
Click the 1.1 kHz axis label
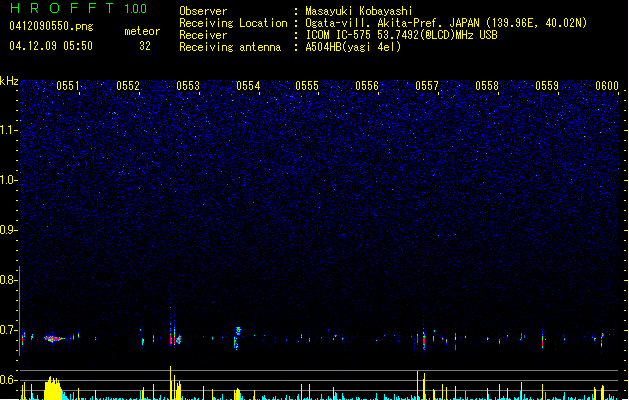coord(8,130)
